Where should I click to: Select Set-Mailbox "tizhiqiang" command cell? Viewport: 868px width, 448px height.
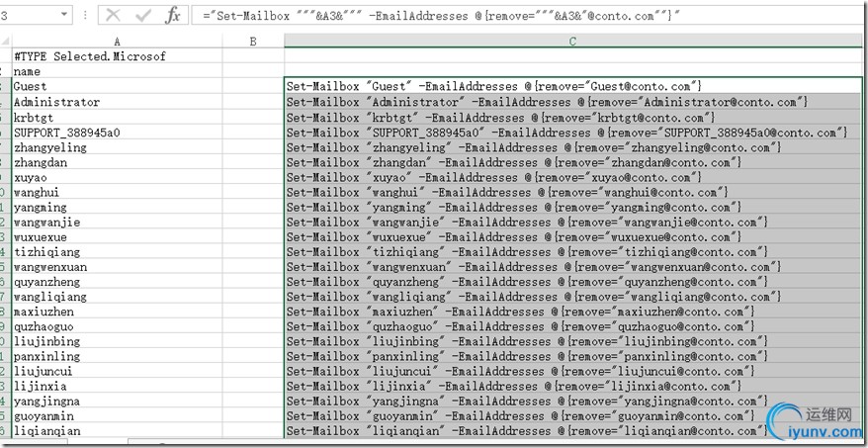pyautogui.click(x=573, y=252)
